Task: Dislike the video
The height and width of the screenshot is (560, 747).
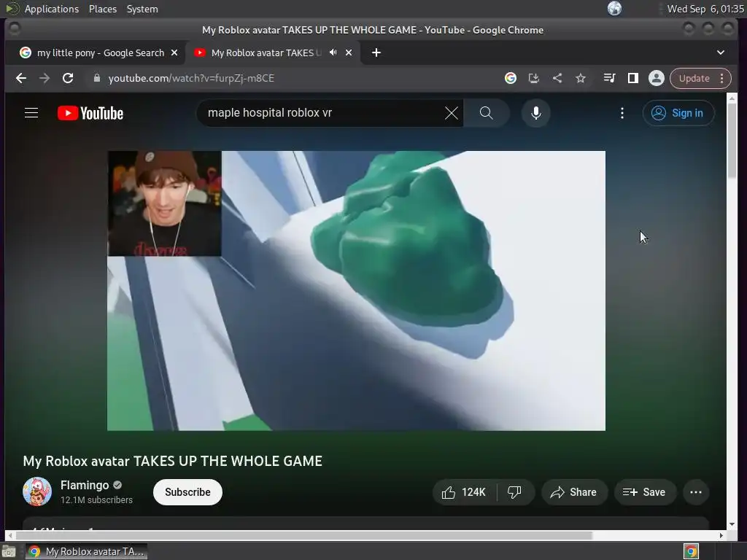Action: click(515, 492)
